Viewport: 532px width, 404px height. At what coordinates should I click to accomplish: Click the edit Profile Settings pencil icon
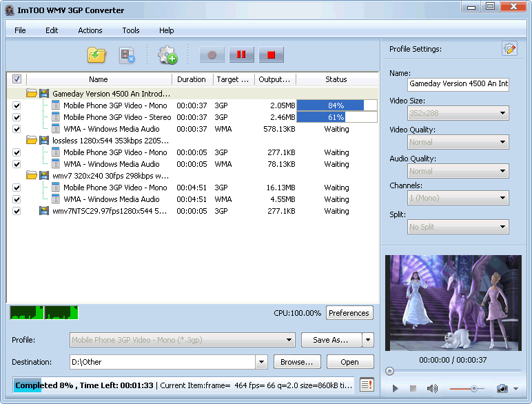(x=509, y=49)
